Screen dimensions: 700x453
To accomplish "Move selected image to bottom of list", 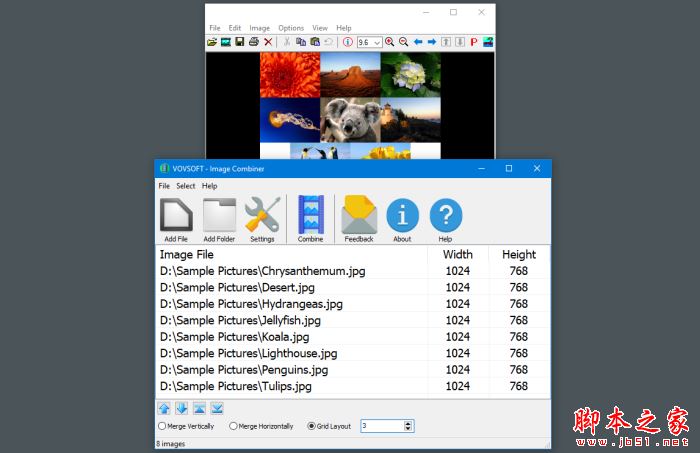I will (x=217, y=408).
